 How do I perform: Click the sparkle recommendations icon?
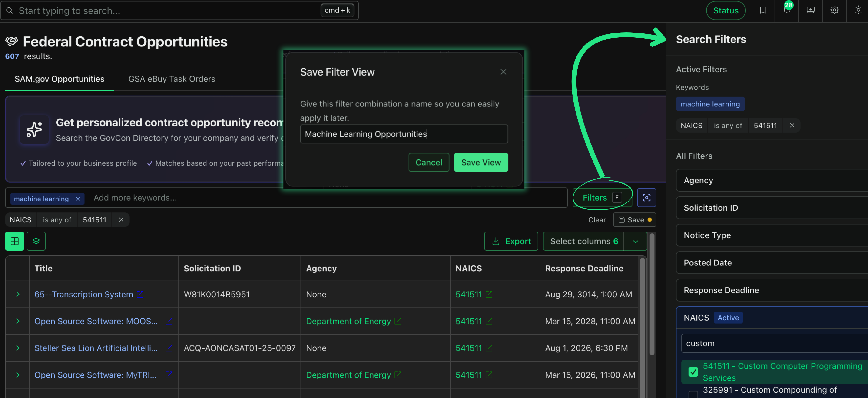pyautogui.click(x=34, y=129)
